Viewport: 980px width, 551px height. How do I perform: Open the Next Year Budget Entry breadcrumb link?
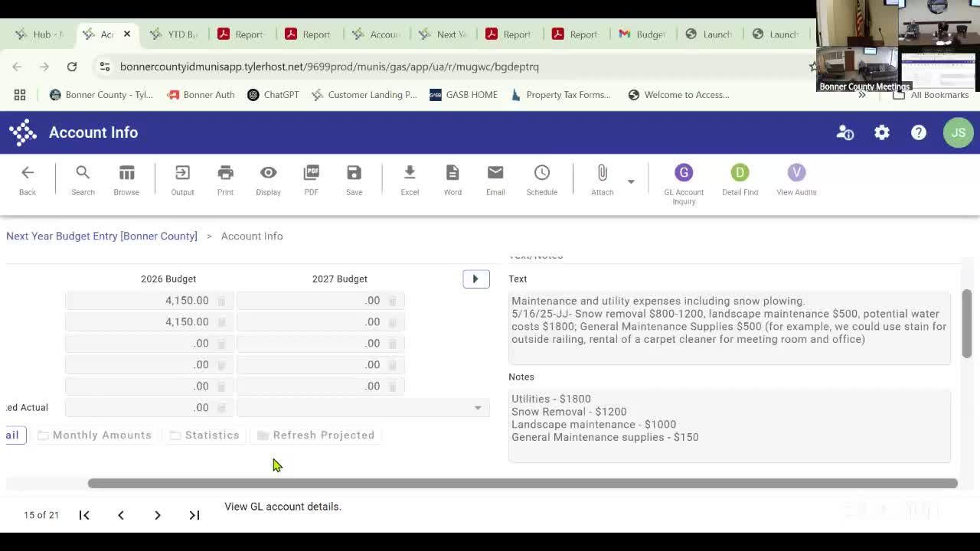tap(102, 236)
